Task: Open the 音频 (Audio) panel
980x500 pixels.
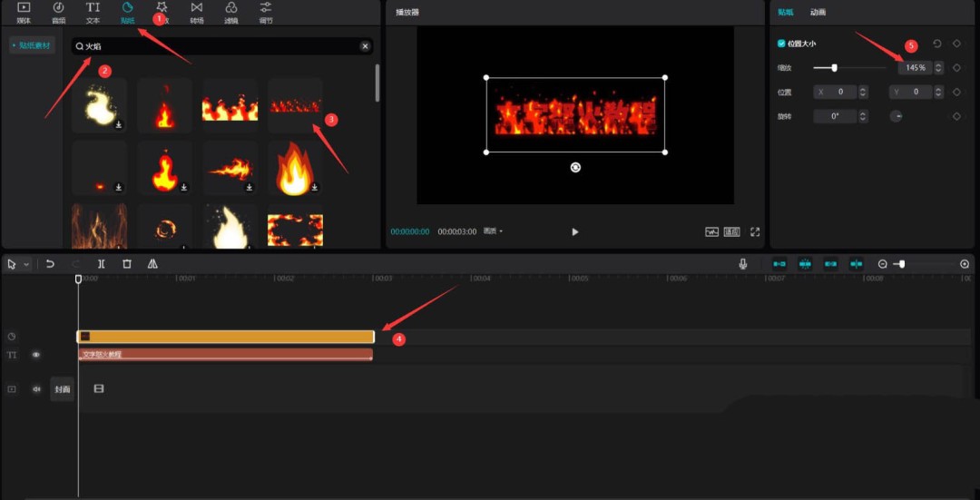Action: coord(58,12)
